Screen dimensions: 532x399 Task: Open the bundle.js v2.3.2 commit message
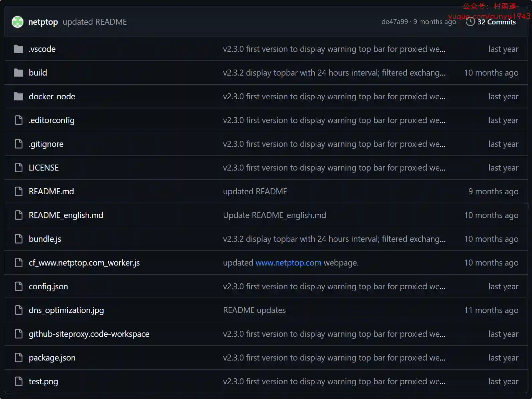(334, 239)
